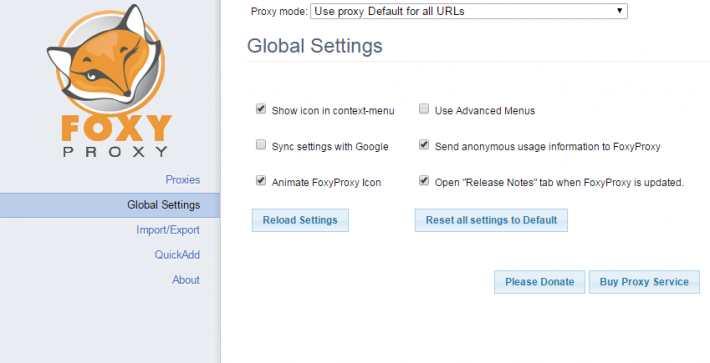This screenshot has height=363, width=710.
Task: Toggle Animate FoxyProxy Icon checkbox
Action: click(x=261, y=181)
